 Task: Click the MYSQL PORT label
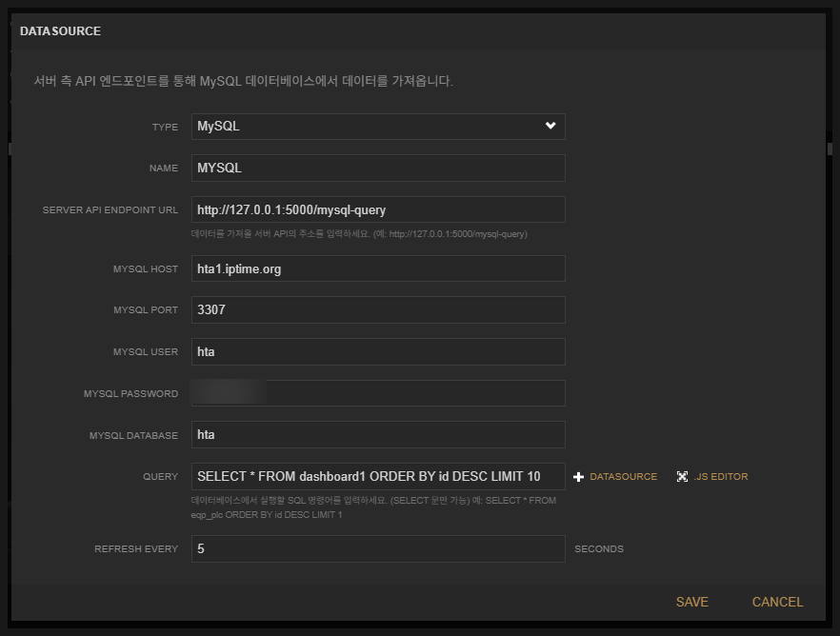[146, 310]
